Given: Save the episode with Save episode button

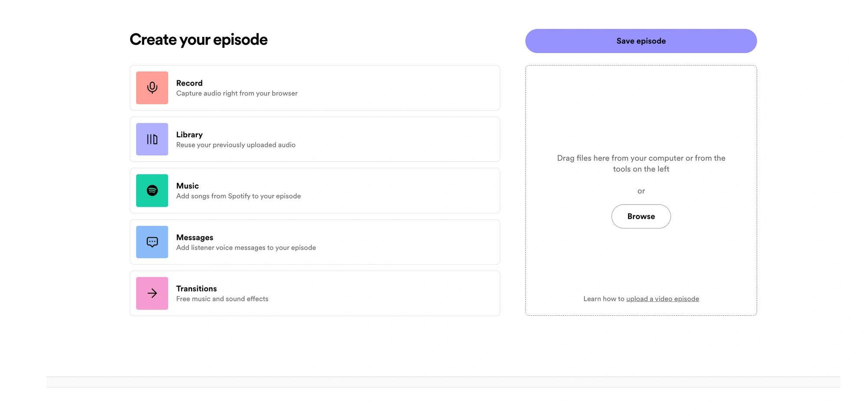Looking at the screenshot, I should 641,41.
